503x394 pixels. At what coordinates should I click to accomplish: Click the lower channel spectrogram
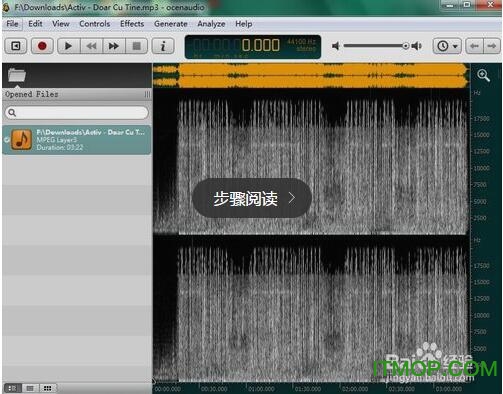(311, 310)
